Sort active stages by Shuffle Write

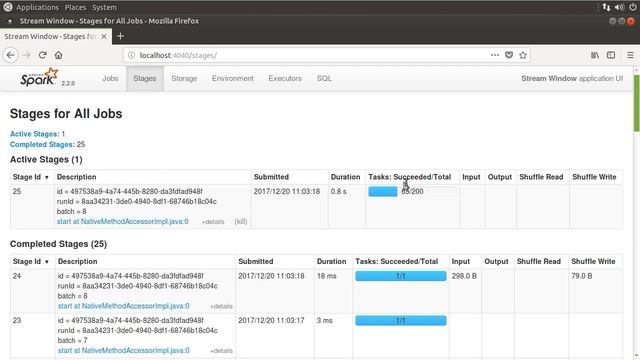point(594,177)
